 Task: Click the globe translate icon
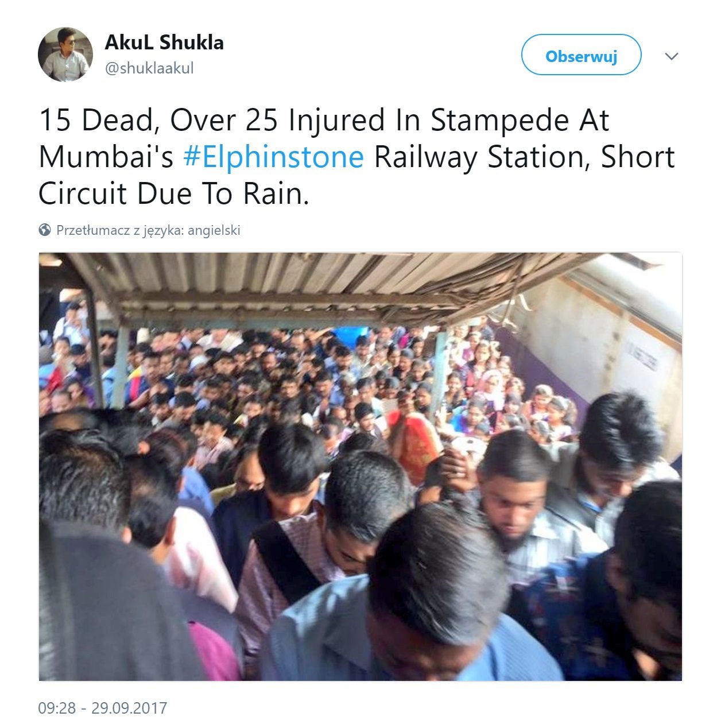45,230
